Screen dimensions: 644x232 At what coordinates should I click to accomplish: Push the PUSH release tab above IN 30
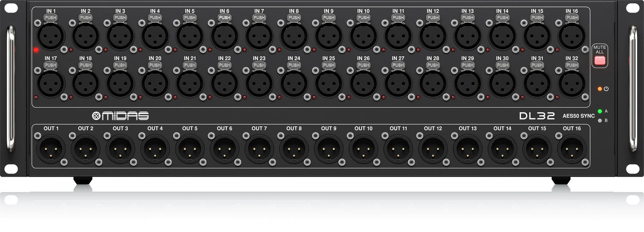pyautogui.click(x=502, y=65)
